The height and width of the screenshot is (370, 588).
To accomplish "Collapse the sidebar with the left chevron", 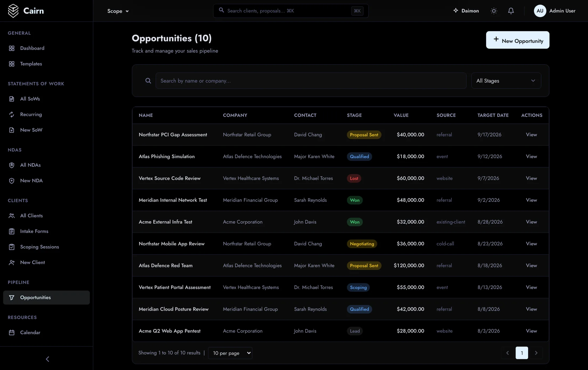I will point(48,359).
